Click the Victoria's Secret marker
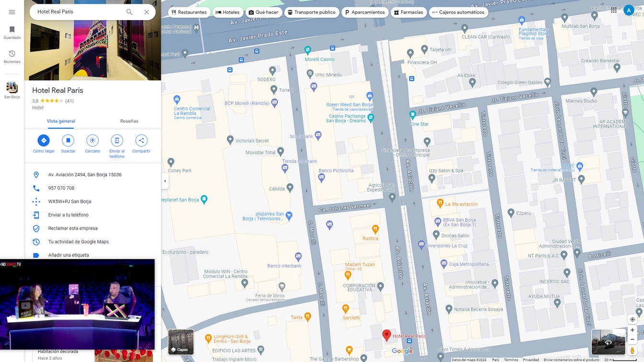Screen dimensions: 644x362 (x=230, y=140)
